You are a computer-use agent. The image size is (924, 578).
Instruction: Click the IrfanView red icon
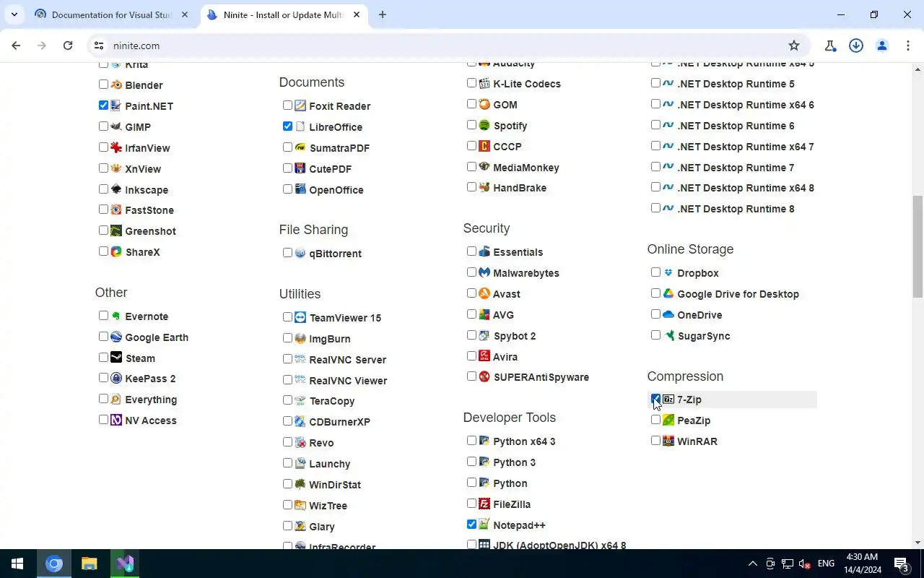click(116, 147)
